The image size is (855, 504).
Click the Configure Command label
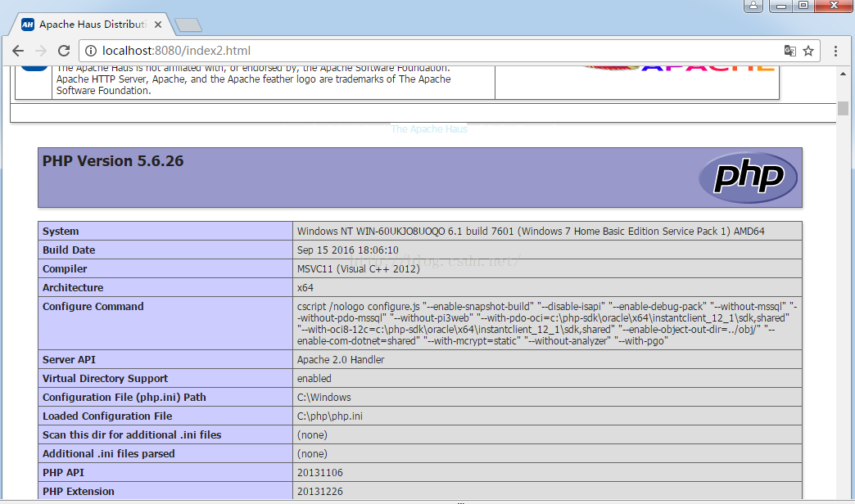coord(93,306)
